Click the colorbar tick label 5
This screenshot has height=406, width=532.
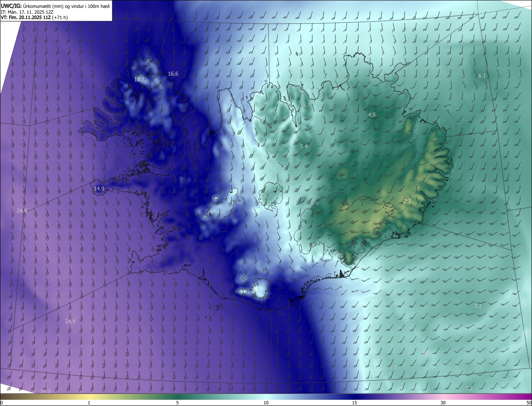coord(177,403)
